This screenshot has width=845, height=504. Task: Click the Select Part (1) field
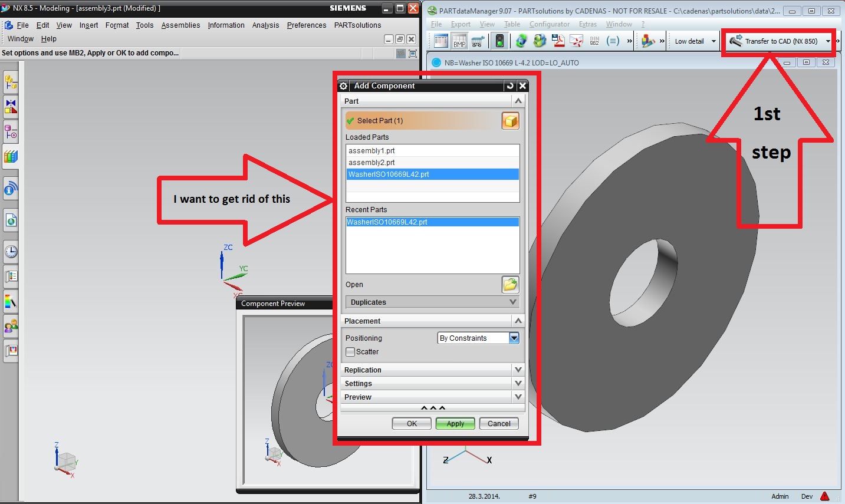pos(423,120)
